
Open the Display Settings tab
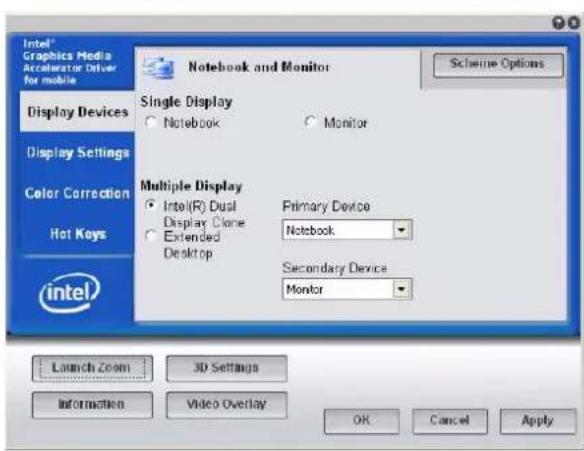tap(77, 153)
